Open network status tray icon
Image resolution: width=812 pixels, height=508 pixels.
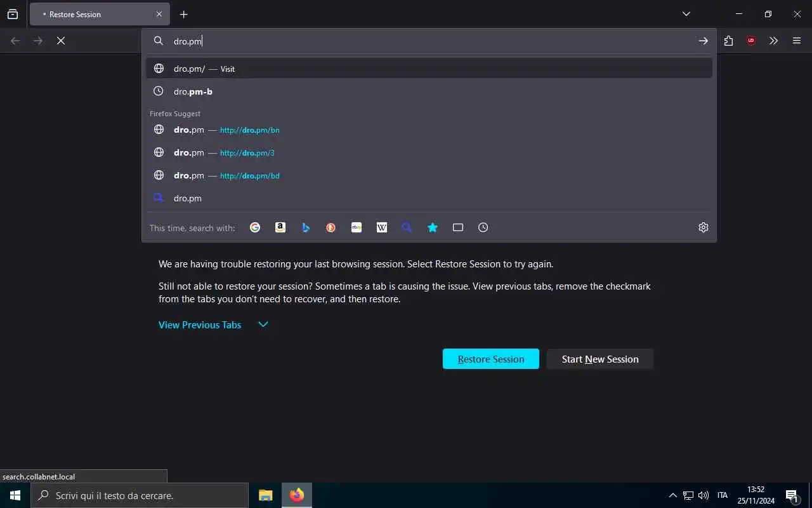(x=688, y=495)
